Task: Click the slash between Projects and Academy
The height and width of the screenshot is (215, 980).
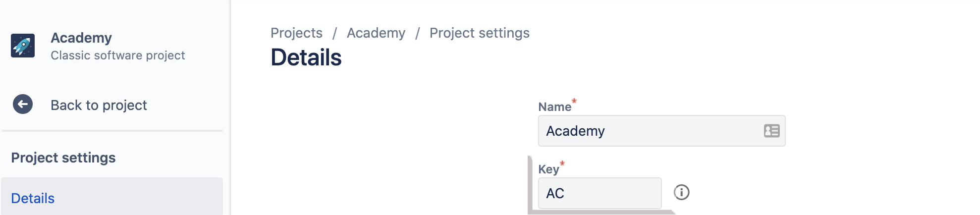Action: pos(335,33)
